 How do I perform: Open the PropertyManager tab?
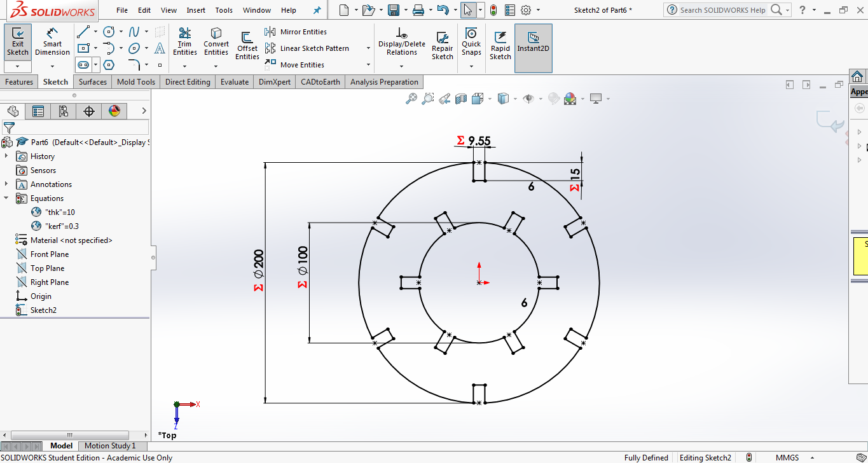click(38, 111)
